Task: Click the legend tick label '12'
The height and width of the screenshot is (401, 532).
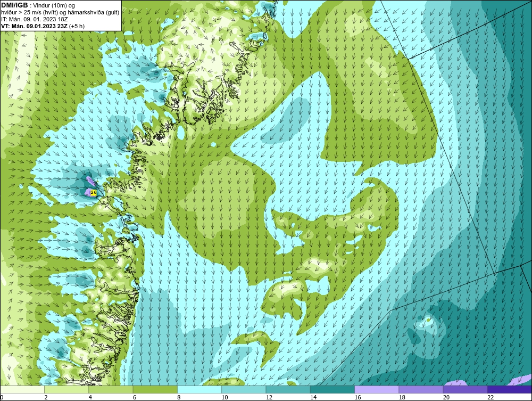Action: (269, 398)
